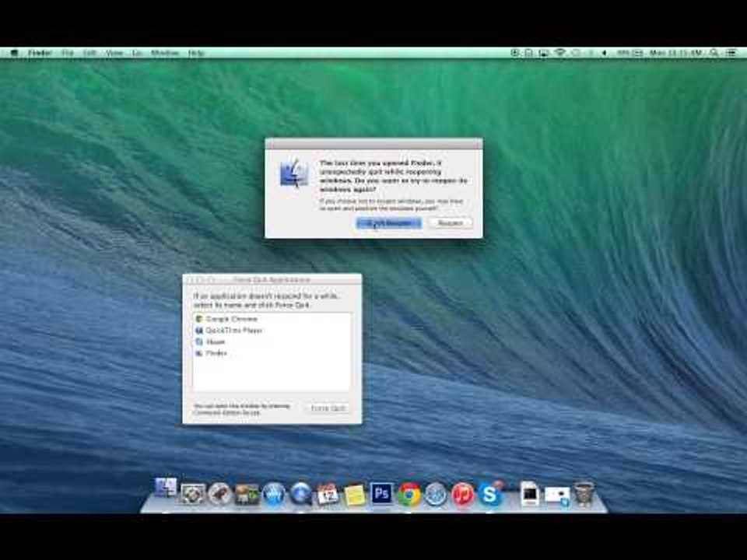Open the File menu
Image resolution: width=747 pixels, height=560 pixels.
(68, 53)
